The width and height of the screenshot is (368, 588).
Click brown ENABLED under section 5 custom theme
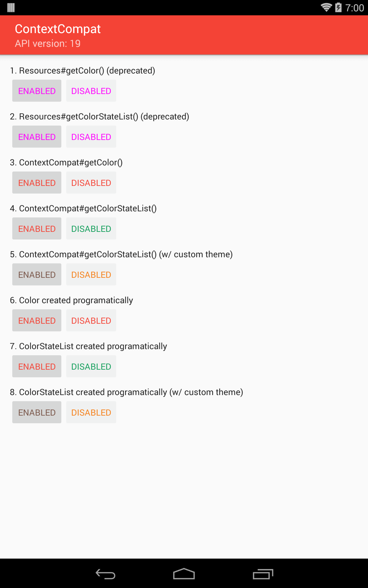(x=37, y=274)
